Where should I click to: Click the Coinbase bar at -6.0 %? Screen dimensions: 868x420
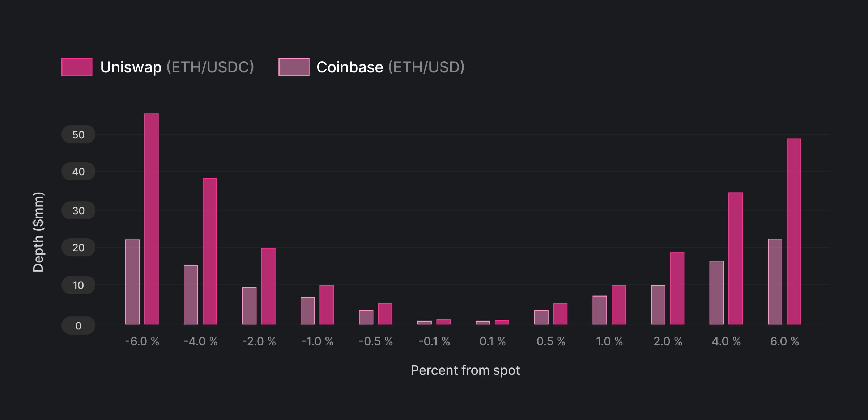pyautogui.click(x=132, y=282)
